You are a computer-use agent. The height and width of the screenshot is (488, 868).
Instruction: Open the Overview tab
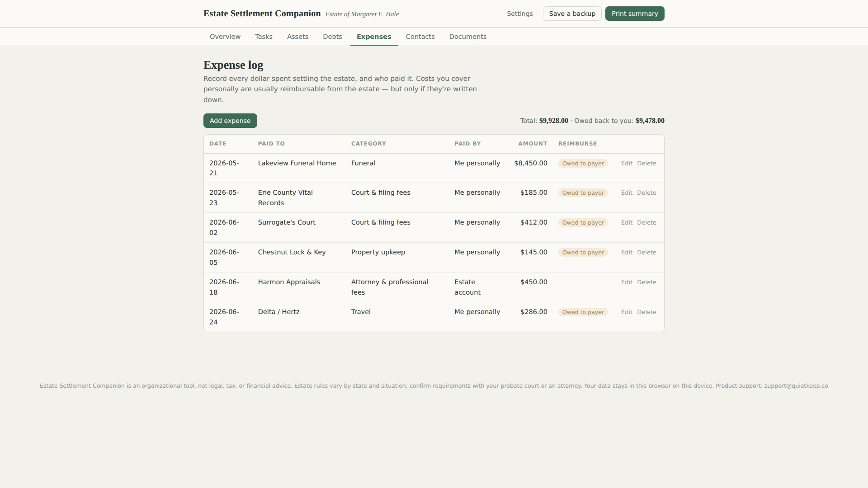click(x=225, y=37)
